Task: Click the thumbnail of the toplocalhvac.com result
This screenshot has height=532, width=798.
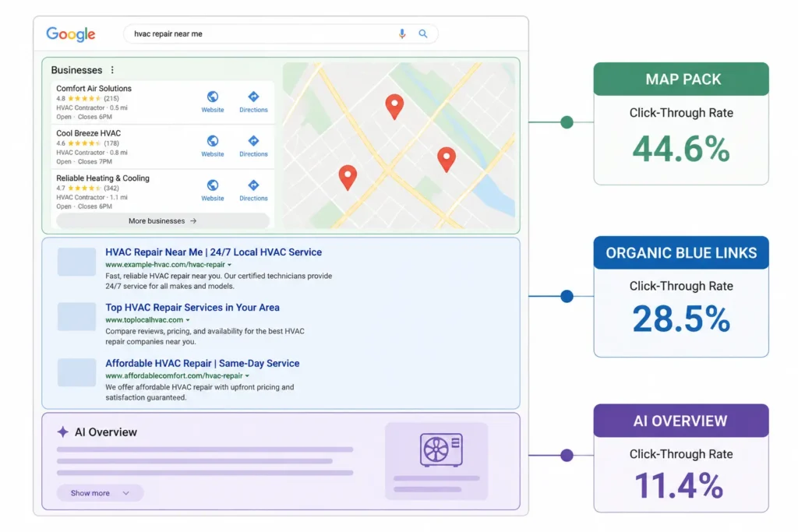Action: [x=76, y=317]
